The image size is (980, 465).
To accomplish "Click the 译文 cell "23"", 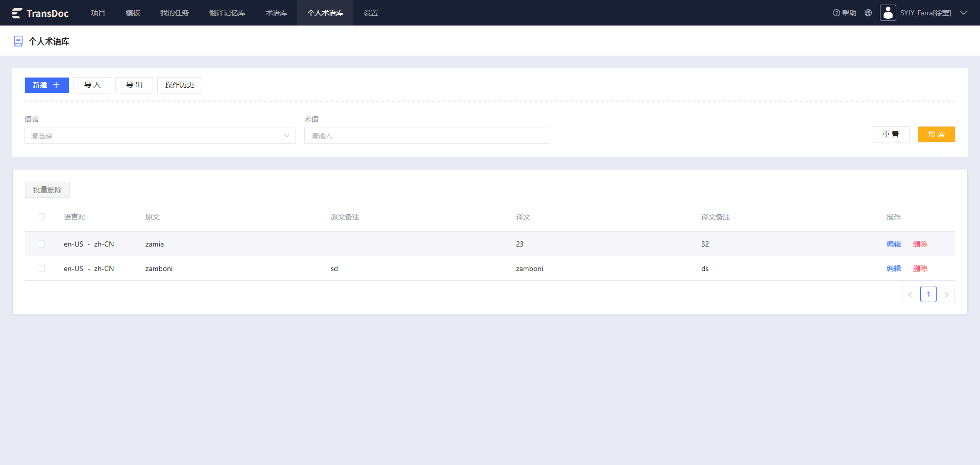I will [x=520, y=244].
